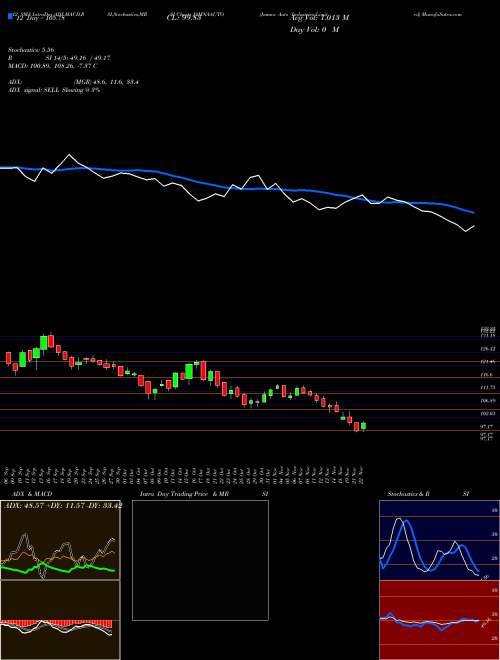Click the 'MACD: 100.89, 108.26, -7.37' line
Viewport: 500px width, 660px height.
coord(53,66)
